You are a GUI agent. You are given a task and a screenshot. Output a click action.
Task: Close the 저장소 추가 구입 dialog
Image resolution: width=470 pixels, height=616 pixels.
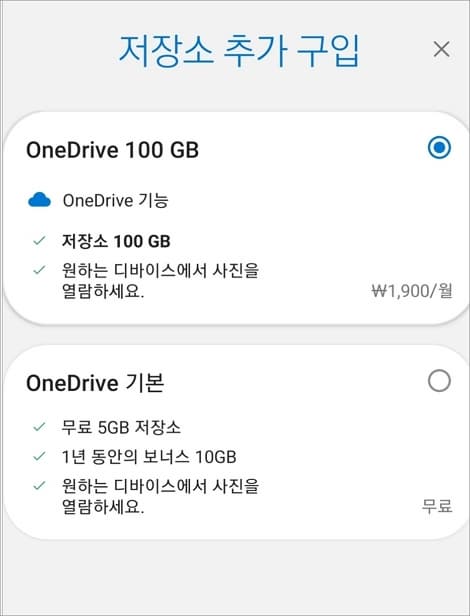coord(441,50)
